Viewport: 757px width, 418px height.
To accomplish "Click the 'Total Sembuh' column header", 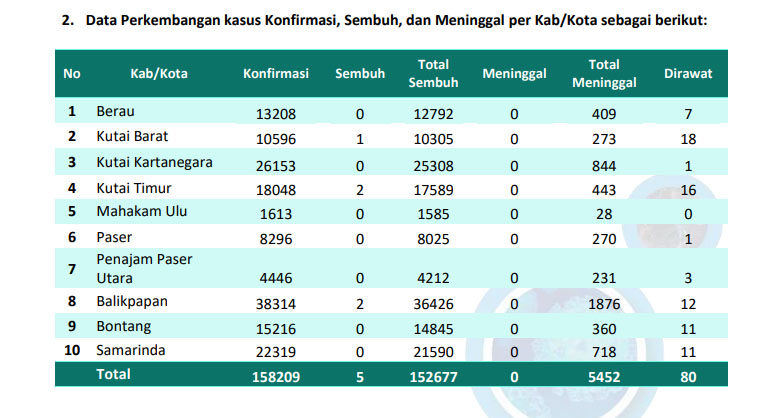I will [433, 73].
